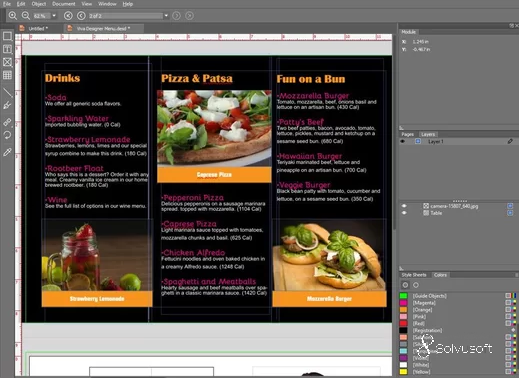Open the zoom percentage dropdown
519x378 pixels.
[x=54, y=16]
